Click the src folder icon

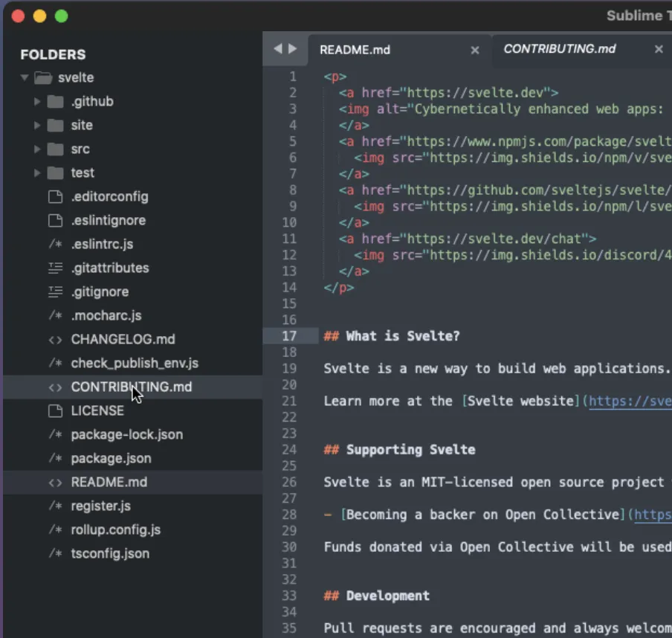tap(55, 149)
